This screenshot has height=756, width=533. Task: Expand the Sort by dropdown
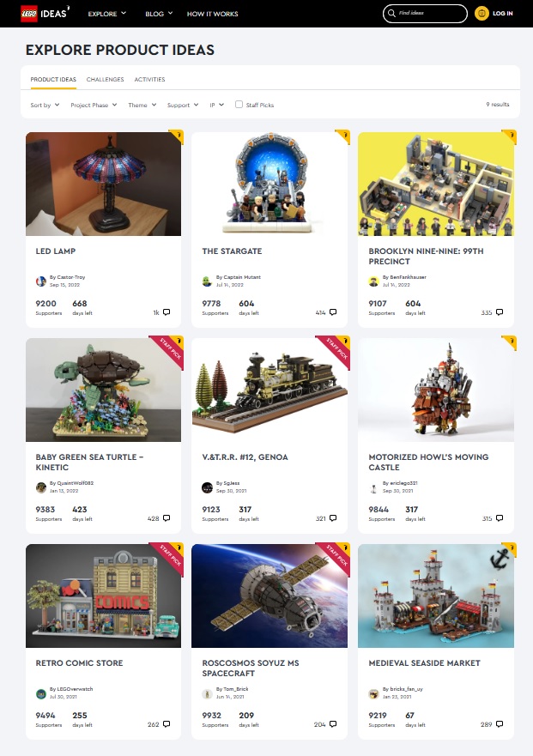pos(45,105)
